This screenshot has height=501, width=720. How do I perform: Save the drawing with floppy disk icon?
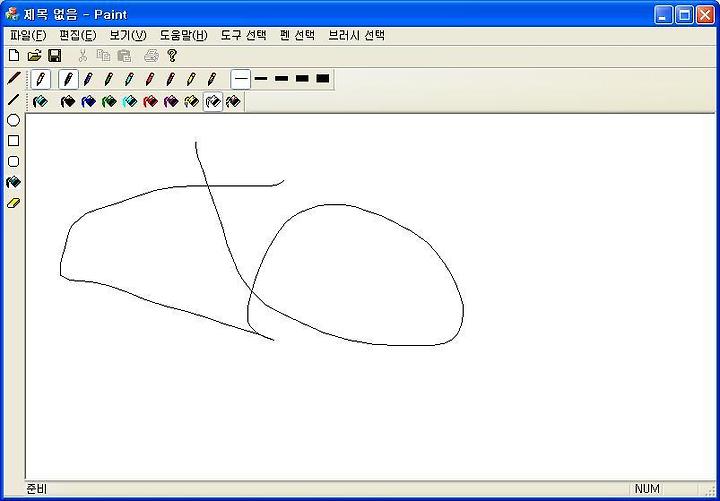(x=55, y=56)
